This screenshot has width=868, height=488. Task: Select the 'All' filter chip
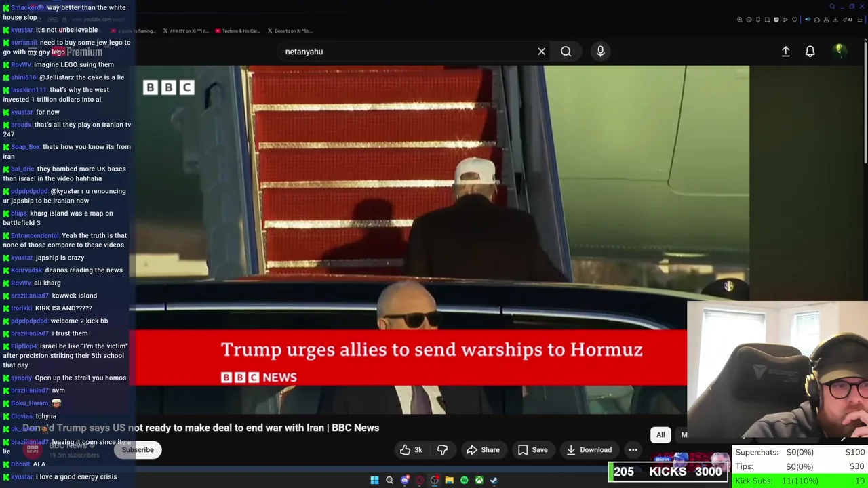(x=660, y=435)
